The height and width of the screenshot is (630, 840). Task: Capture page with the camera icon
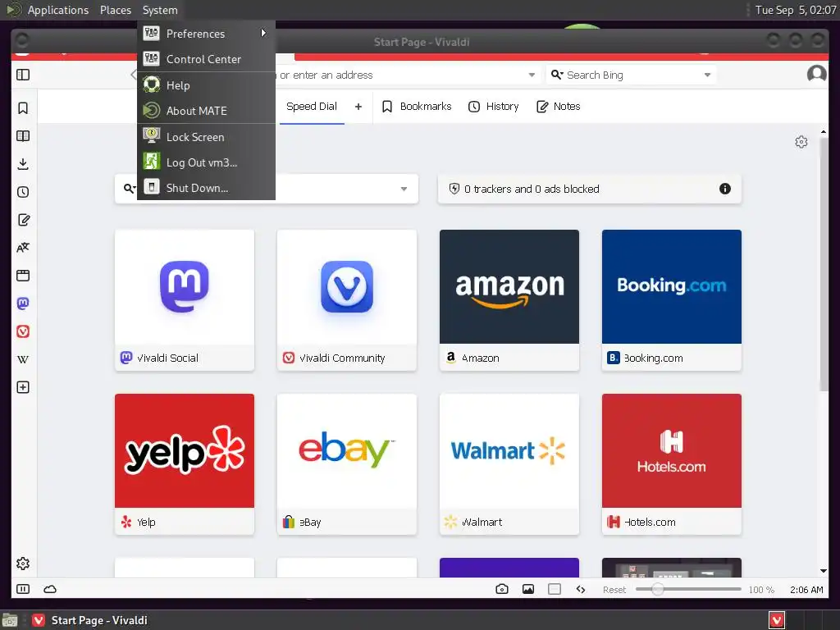[502, 589]
